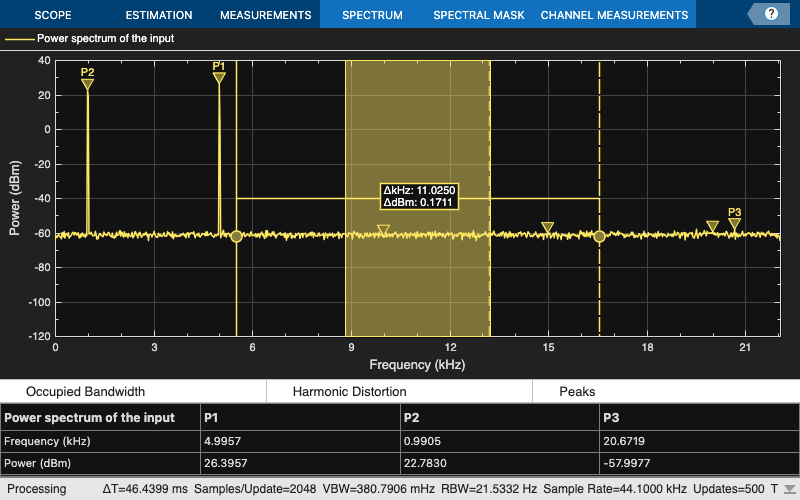Open the MEASUREMENTS tab
The height and width of the screenshot is (500, 800).
pos(265,15)
